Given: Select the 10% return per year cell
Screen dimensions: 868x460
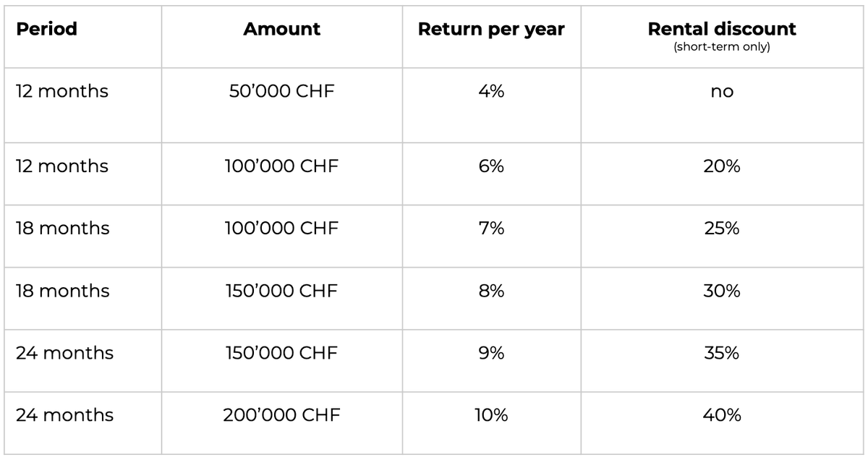Looking at the screenshot, I should pos(491,415).
